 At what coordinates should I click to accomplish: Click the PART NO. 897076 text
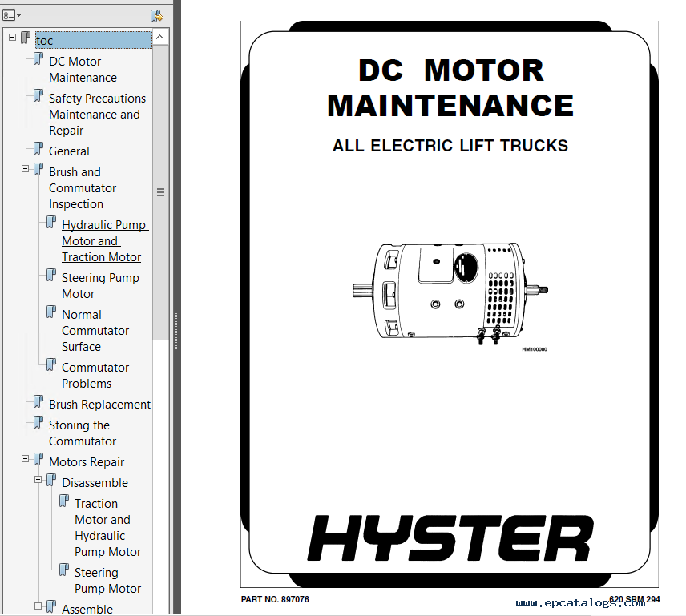click(275, 599)
